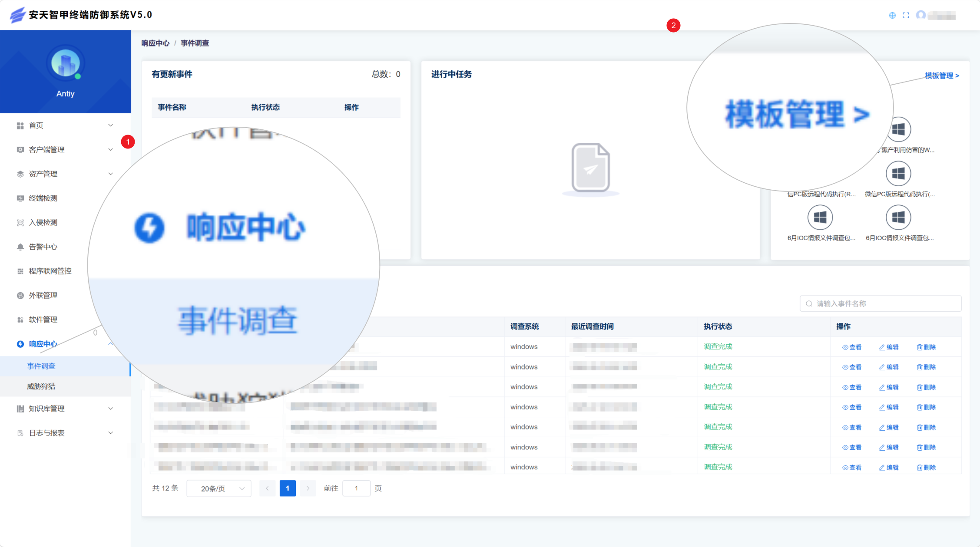Toggle fullscreen icon in top bar
The height and width of the screenshot is (547, 980).
point(906,15)
